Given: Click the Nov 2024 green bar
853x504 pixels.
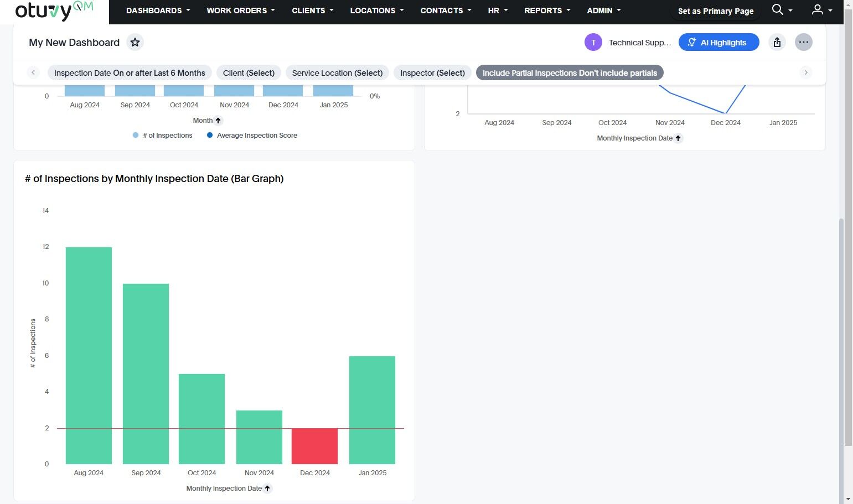Looking at the screenshot, I should [x=259, y=437].
